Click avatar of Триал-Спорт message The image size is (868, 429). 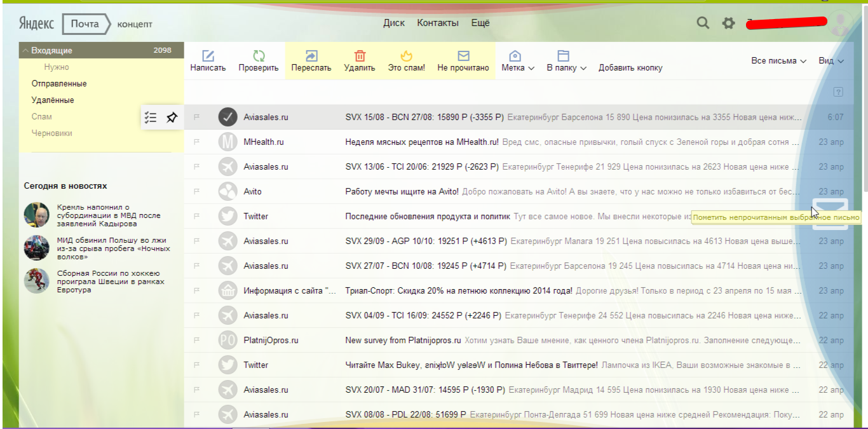[227, 290]
